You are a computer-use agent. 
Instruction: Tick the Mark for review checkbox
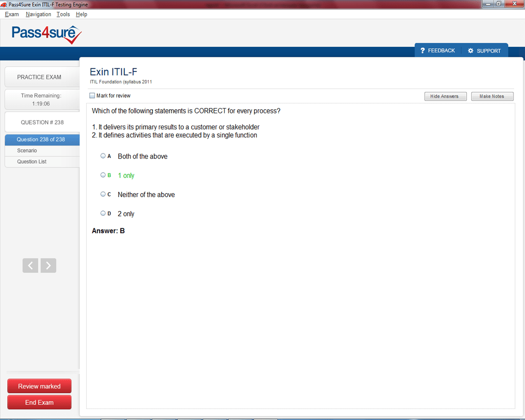pos(92,96)
